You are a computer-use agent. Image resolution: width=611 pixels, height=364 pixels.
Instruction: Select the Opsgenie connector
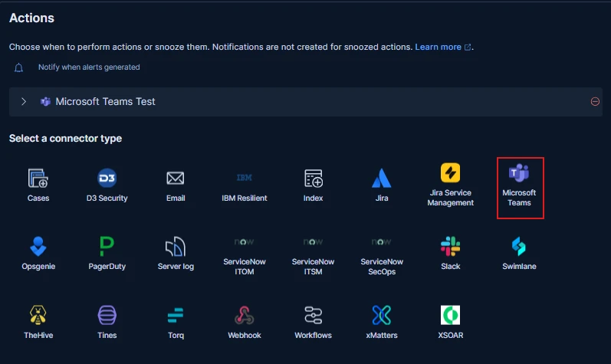[38, 254]
